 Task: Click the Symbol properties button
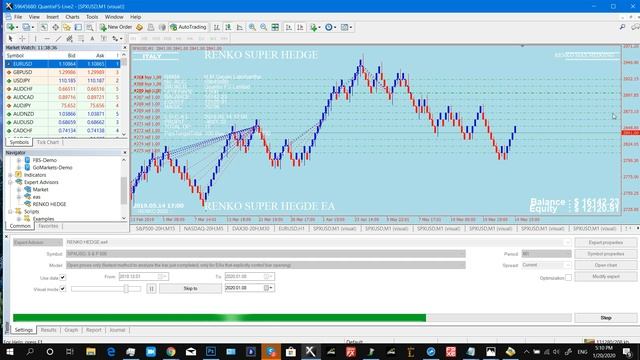pyautogui.click(x=606, y=254)
